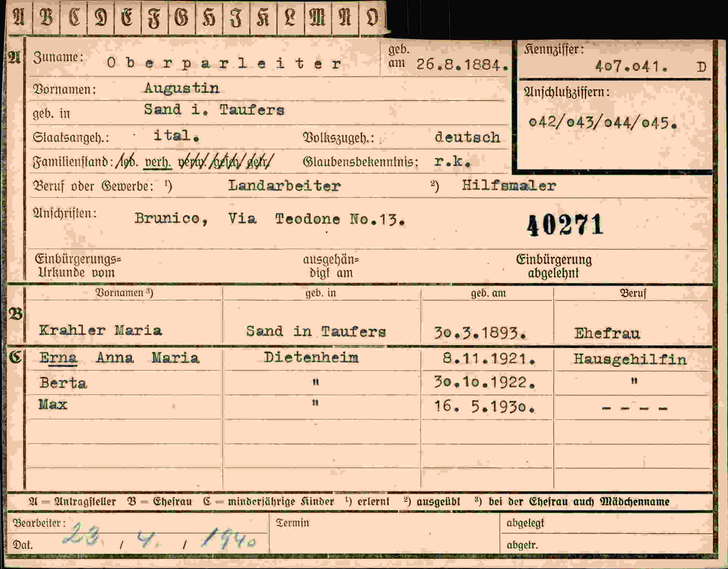Click the learned occupation 'Landarbeiter'

pos(284,186)
